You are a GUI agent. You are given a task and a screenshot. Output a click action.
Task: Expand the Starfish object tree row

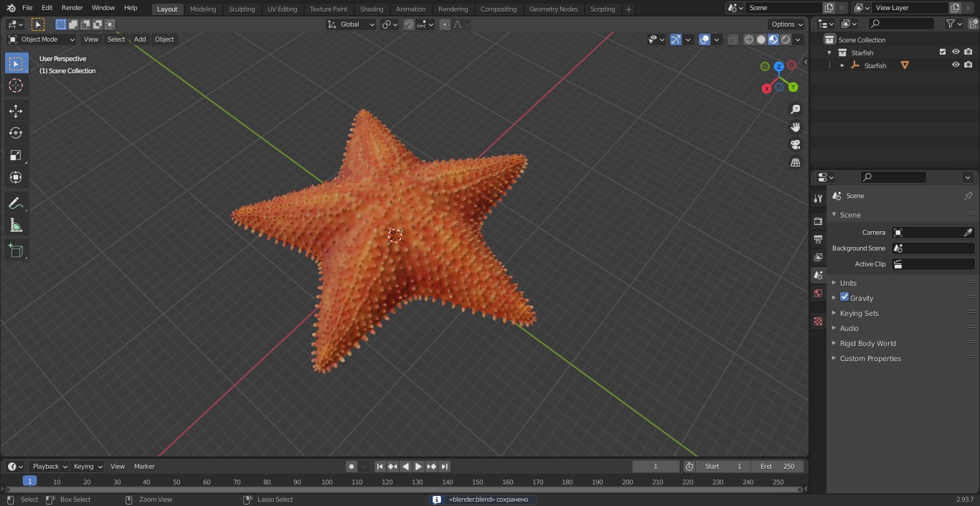(x=842, y=65)
